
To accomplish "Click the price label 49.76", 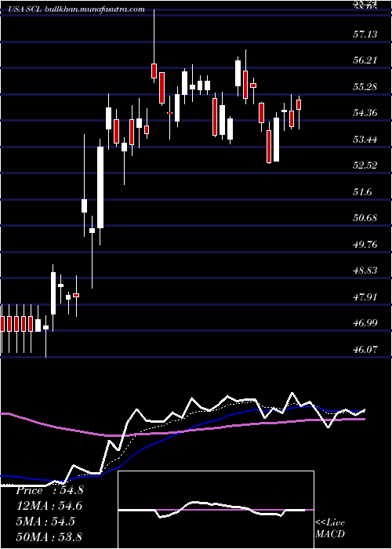I will (x=366, y=245).
